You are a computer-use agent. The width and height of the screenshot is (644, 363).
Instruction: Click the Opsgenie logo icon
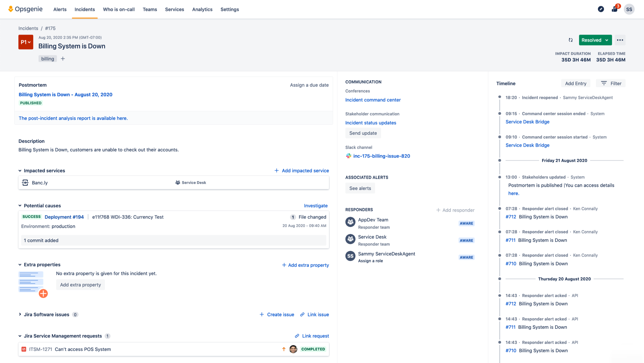click(9, 9)
